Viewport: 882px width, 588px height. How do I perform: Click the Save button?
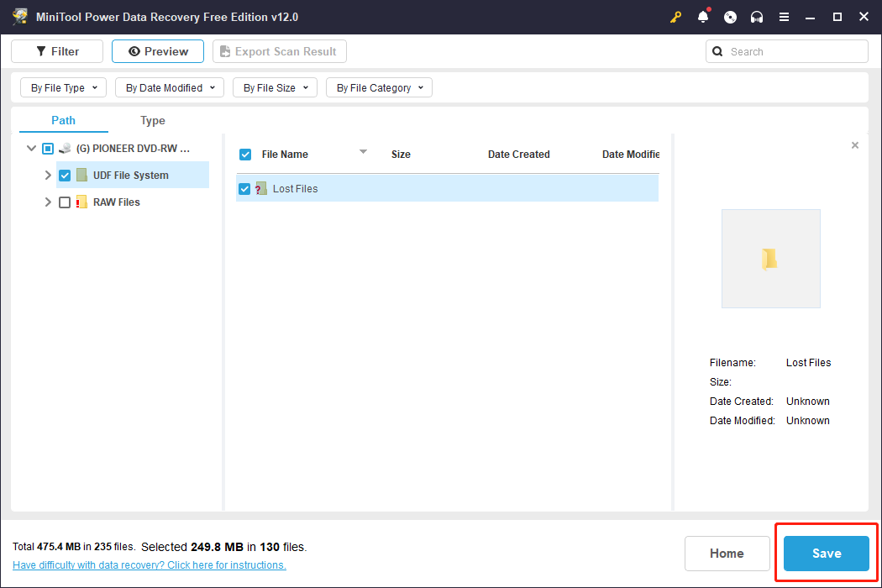pyautogui.click(x=827, y=554)
